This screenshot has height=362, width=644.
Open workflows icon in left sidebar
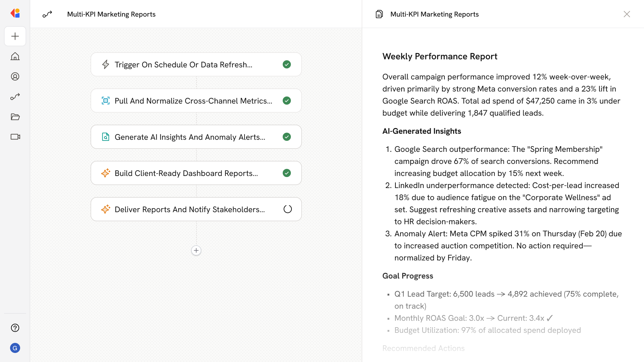point(15,97)
